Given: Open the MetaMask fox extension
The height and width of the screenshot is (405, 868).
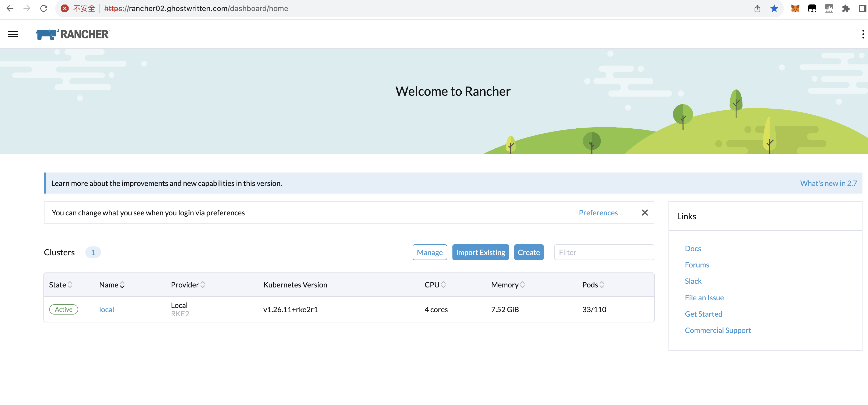Looking at the screenshot, I should click(795, 8).
